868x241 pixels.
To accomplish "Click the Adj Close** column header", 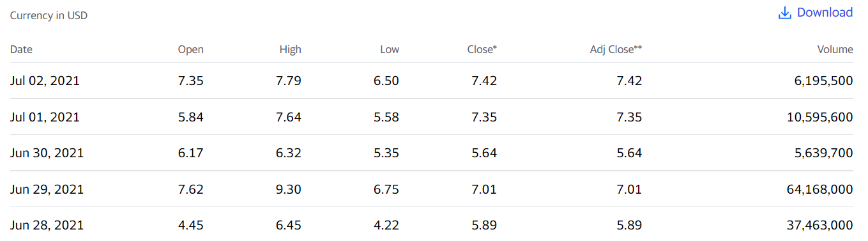I will tap(616, 49).
